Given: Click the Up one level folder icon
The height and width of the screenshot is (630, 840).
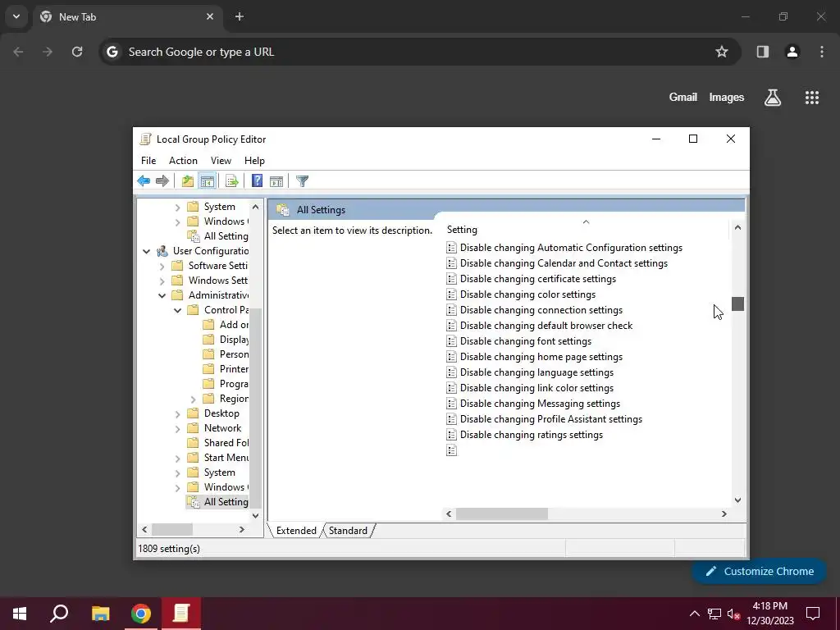Looking at the screenshot, I should [188, 181].
